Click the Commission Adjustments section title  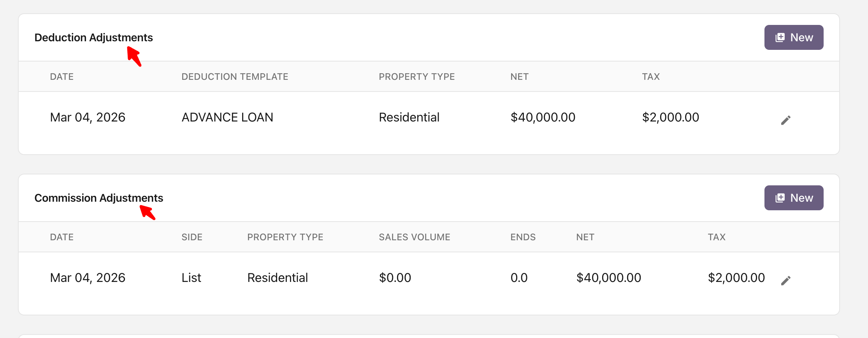98,198
